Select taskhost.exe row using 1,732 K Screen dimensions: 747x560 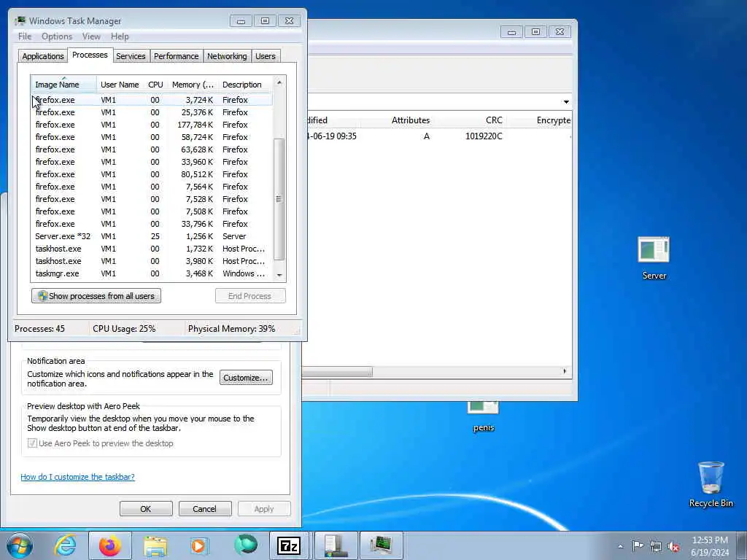tap(152, 249)
